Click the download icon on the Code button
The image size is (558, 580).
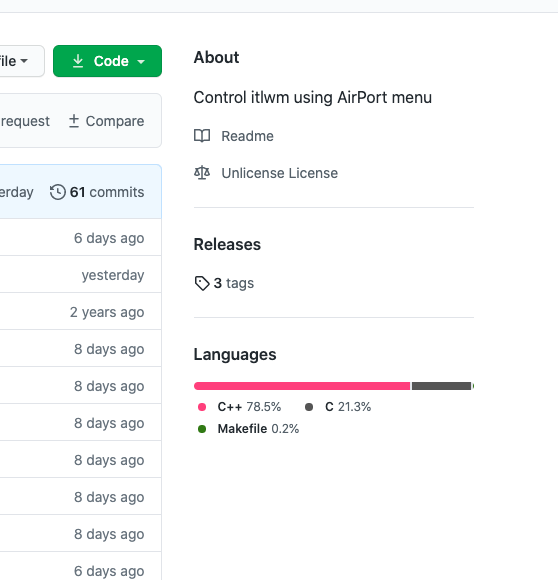(x=78, y=61)
